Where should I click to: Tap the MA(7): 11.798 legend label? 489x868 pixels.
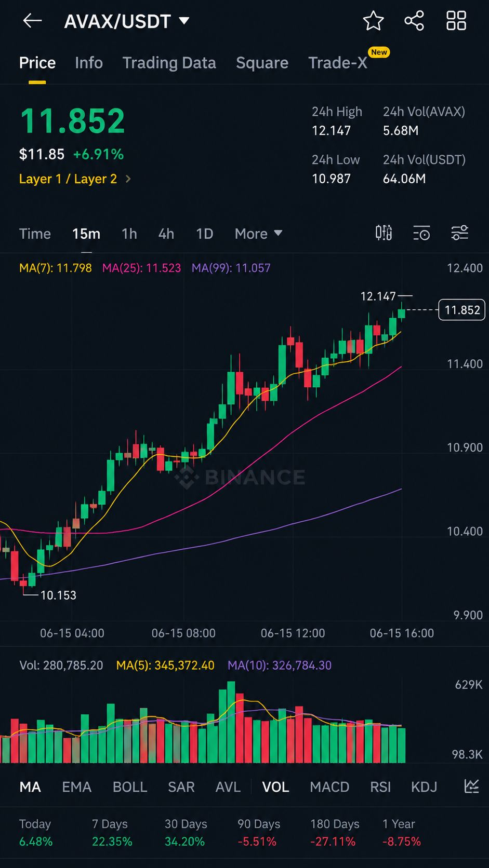[x=56, y=268]
